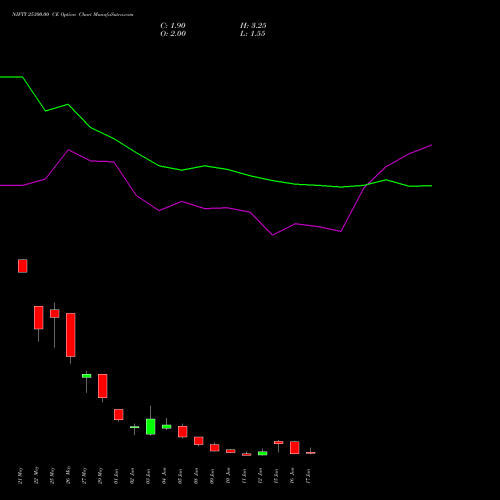Image resolution: width=500 pixels, height=500 pixels.
Task: Click the green candlestick above 12 Jun
Action: (263, 453)
